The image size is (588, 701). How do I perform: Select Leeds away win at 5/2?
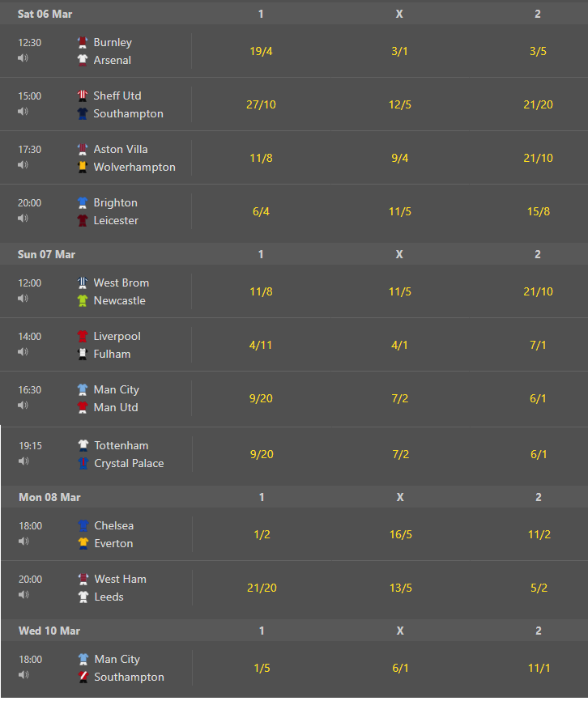point(539,588)
